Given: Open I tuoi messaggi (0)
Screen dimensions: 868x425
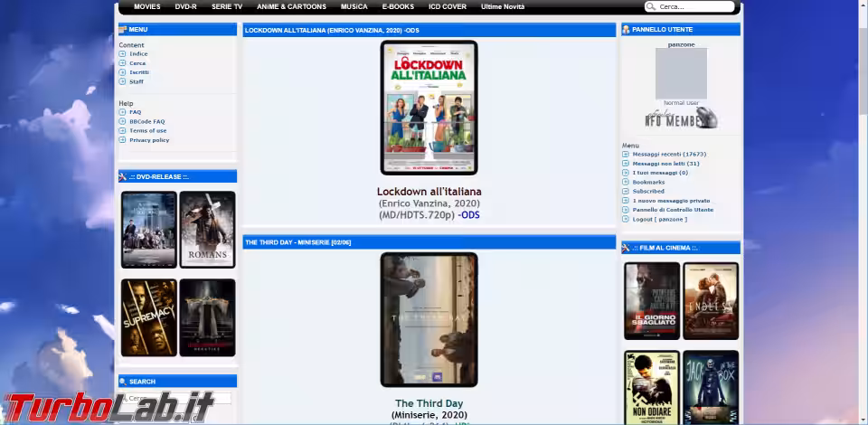Looking at the screenshot, I should 660,173.
